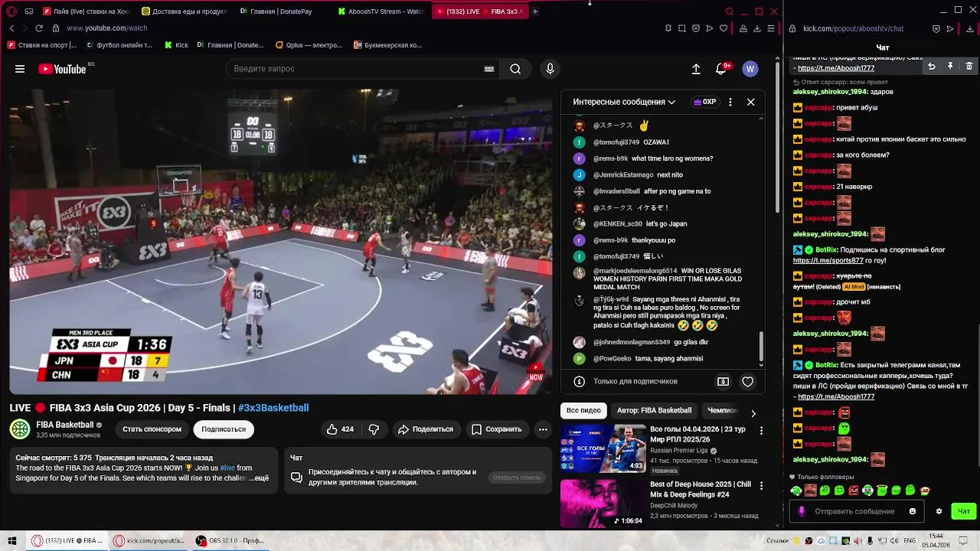980x551 pixels.
Task: Open the Все голы 04.04.2026 video thumbnail
Action: 603,448
